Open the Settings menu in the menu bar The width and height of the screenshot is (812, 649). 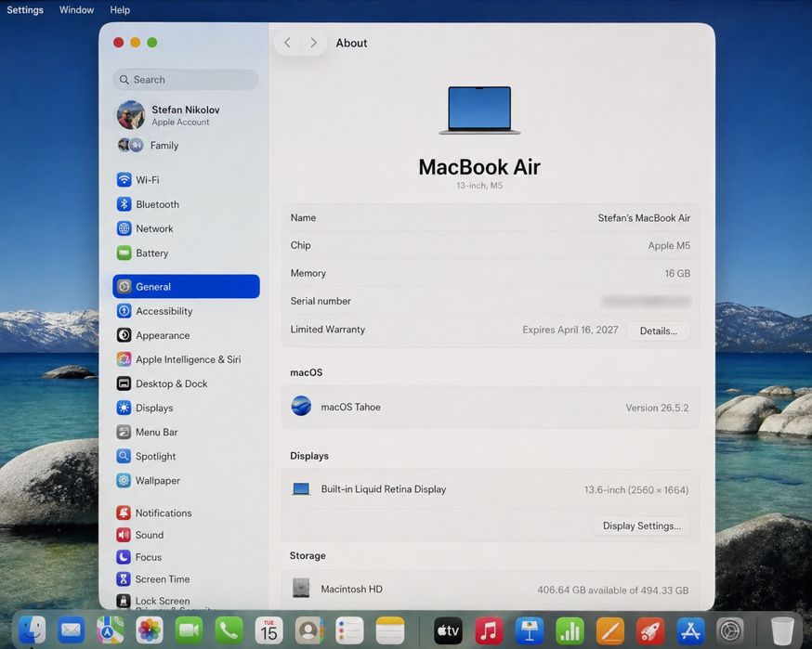(x=25, y=10)
